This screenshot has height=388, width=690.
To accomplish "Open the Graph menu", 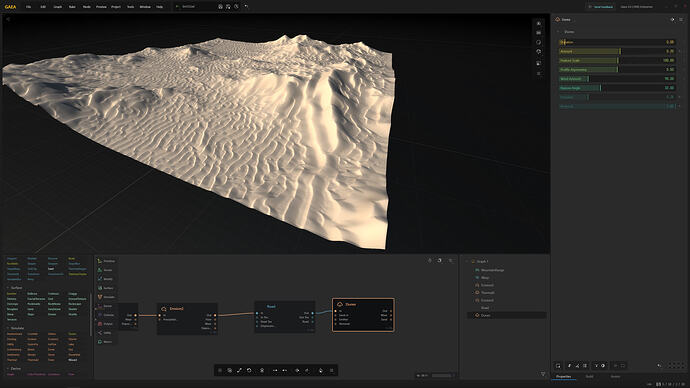I will point(58,7).
